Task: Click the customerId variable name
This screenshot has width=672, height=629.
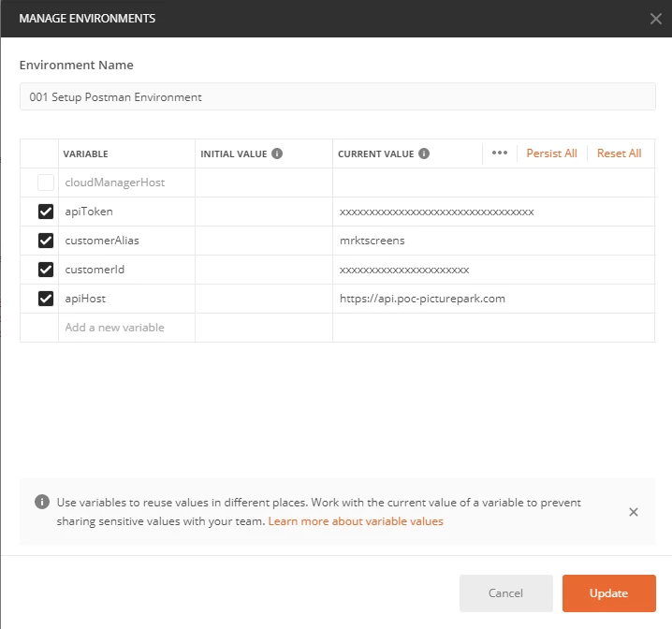Action: point(95,270)
